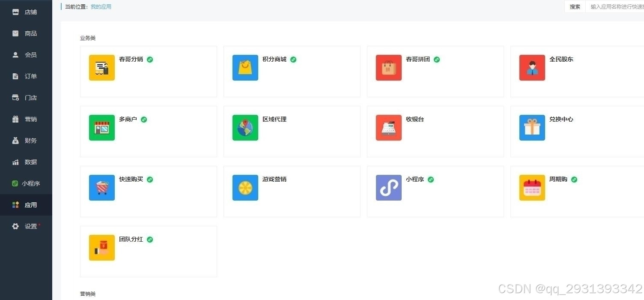Open 订单 in the left menu
The height and width of the screenshot is (300, 644).
click(26, 76)
